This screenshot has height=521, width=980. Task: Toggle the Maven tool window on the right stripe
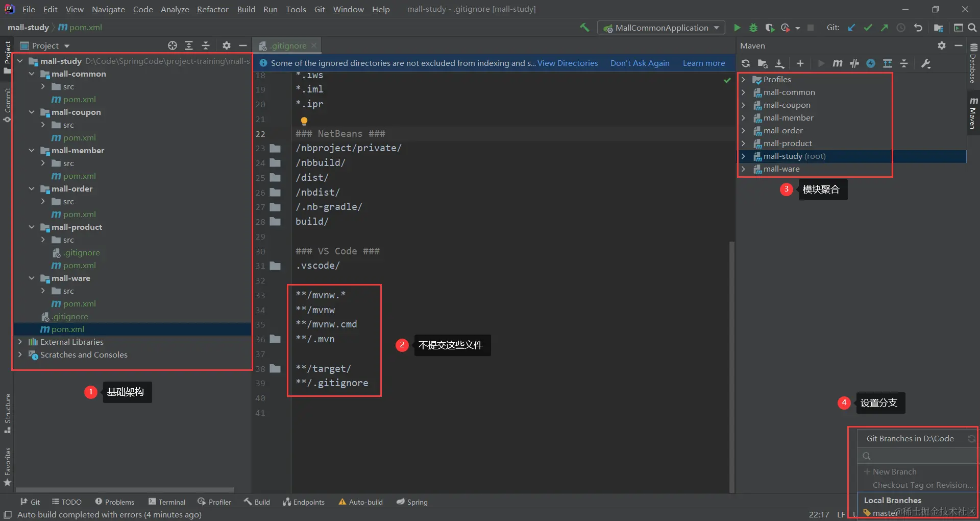point(973,113)
